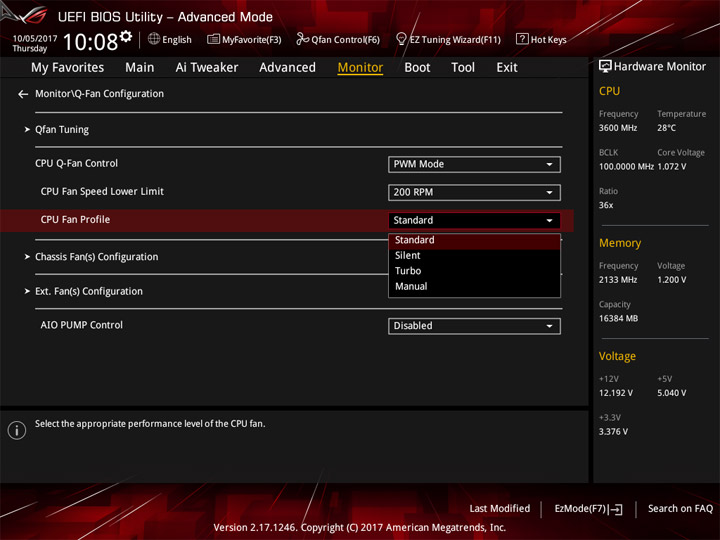Select the Monitor tab
This screenshot has height=540, width=720.
tap(360, 68)
